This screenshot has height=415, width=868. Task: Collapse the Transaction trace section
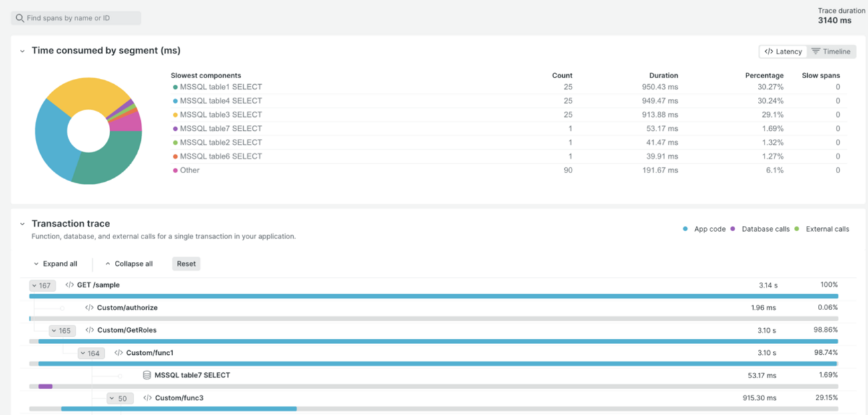(22, 224)
